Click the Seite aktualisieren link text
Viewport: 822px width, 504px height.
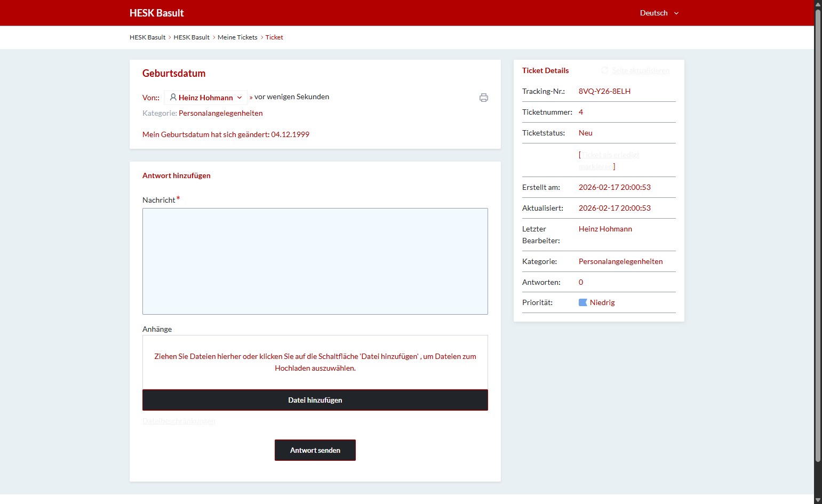coord(640,70)
